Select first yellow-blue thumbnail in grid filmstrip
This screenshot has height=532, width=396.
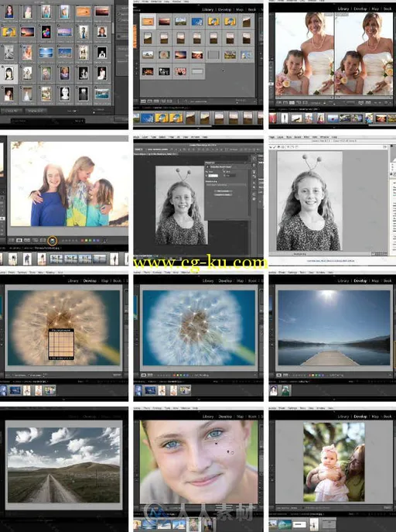161,118
